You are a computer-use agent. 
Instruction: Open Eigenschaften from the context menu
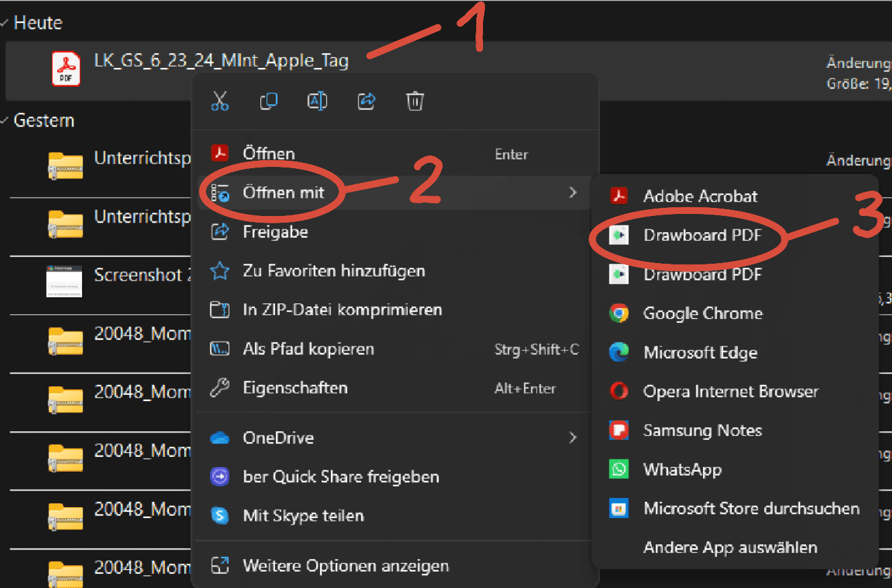[x=395, y=388]
